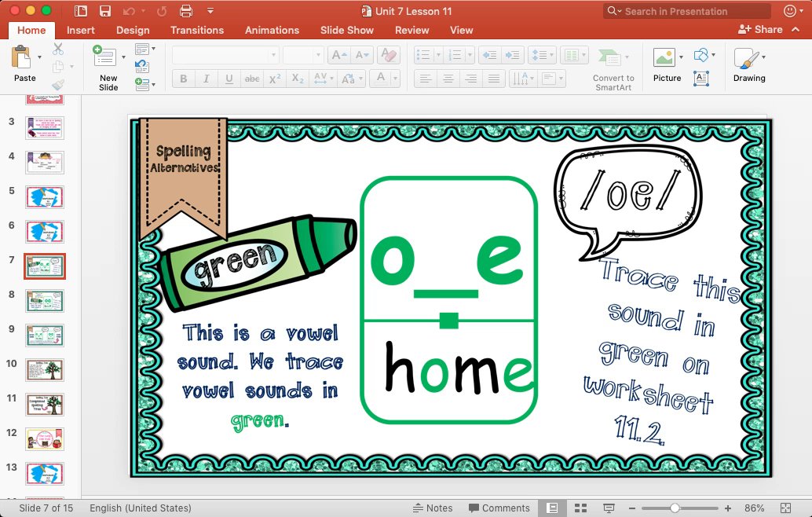The image size is (812, 517).
Task: Decrease the indent level
Action: pyautogui.click(x=489, y=55)
